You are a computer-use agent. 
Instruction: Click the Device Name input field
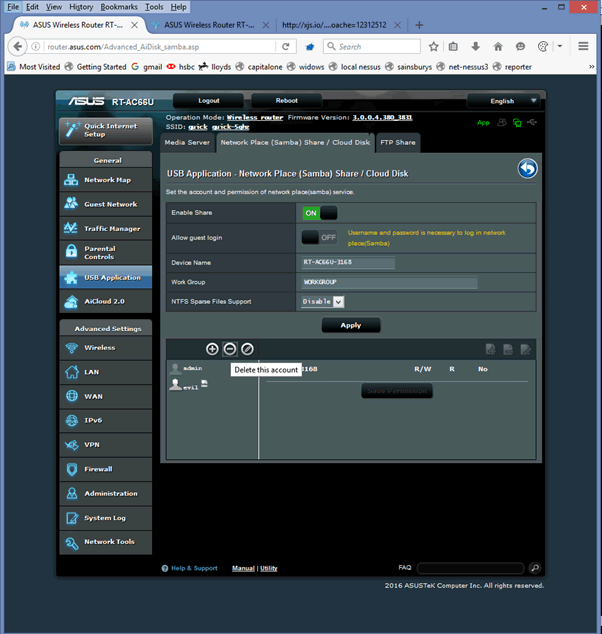(x=348, y=262)
